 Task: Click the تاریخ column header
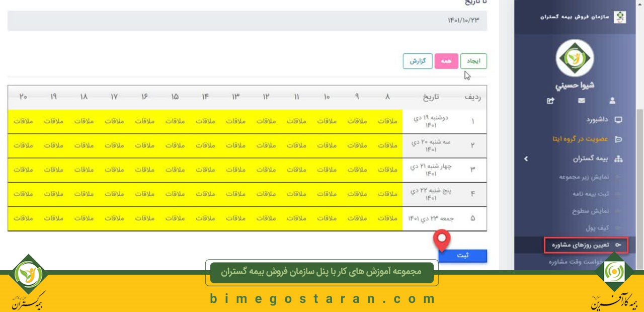click(430, 97)
